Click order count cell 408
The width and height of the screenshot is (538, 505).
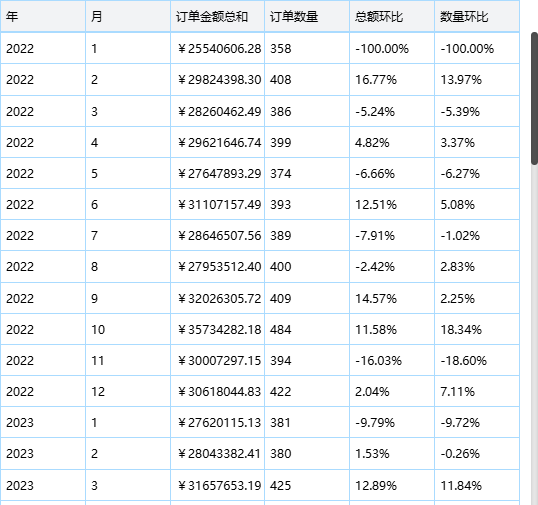pyautogui.click(x=307, y=80)
